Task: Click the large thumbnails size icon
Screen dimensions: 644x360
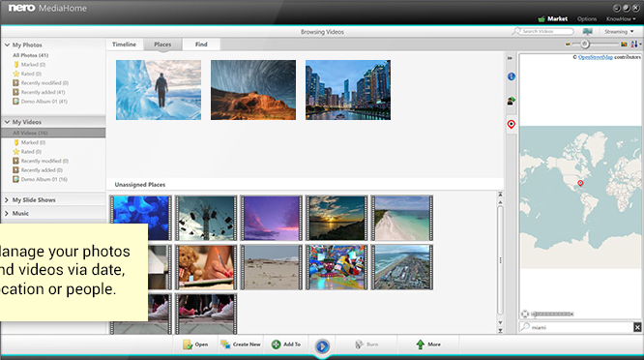Action: (624, 44)
